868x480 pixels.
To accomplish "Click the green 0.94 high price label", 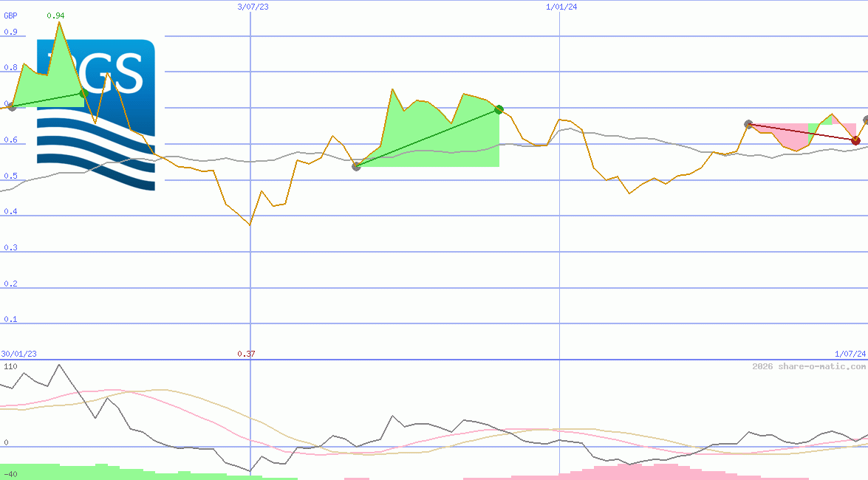I will pyautogui.click(x=55, y=16).
